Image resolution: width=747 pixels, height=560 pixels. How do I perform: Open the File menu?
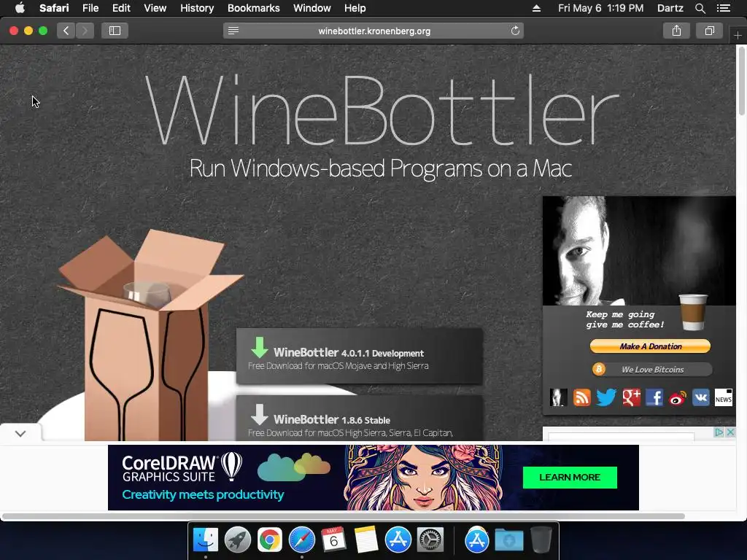pos(90,8)
